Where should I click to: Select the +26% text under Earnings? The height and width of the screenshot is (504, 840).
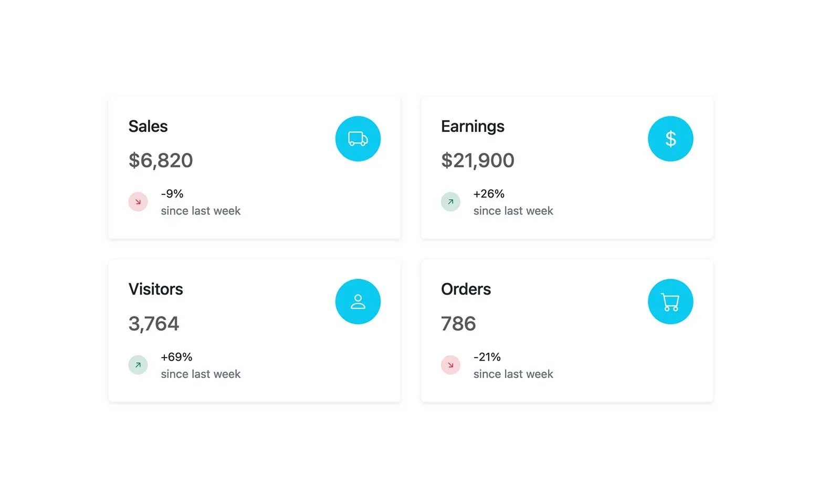tap(489, 194)
